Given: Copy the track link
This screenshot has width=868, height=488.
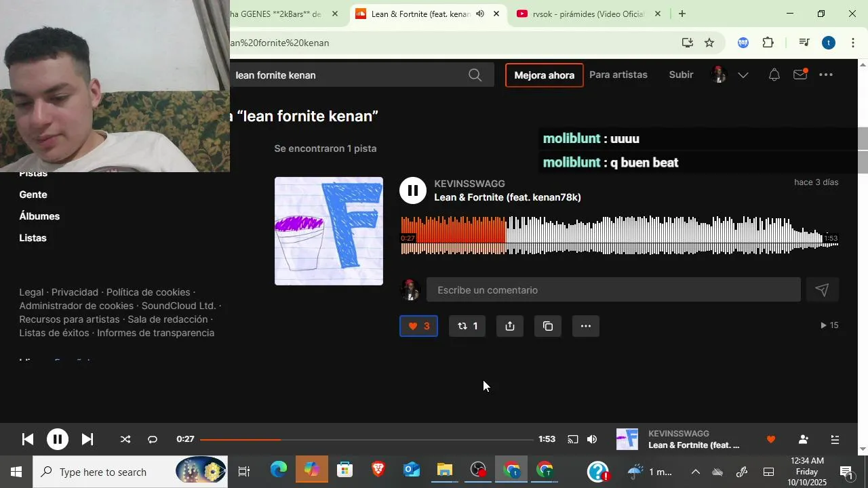Looking at the screenshot, I should [x=548, y=326].
